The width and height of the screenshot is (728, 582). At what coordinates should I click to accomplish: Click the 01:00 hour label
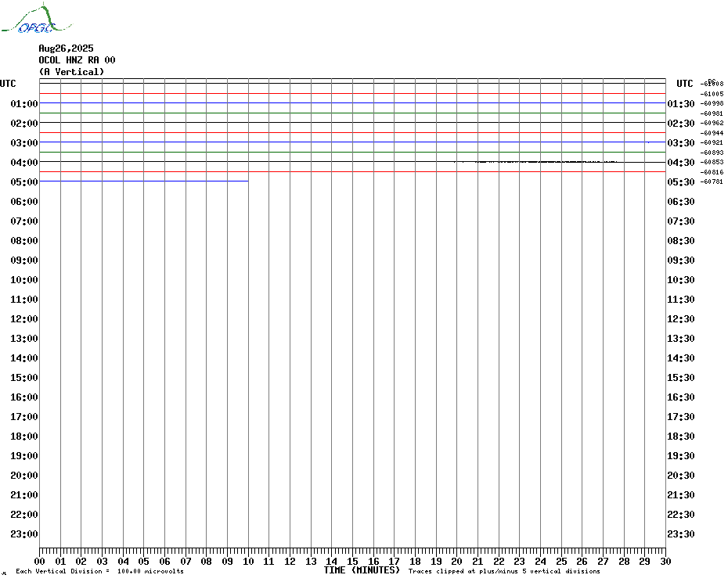(x=24, y=103)
